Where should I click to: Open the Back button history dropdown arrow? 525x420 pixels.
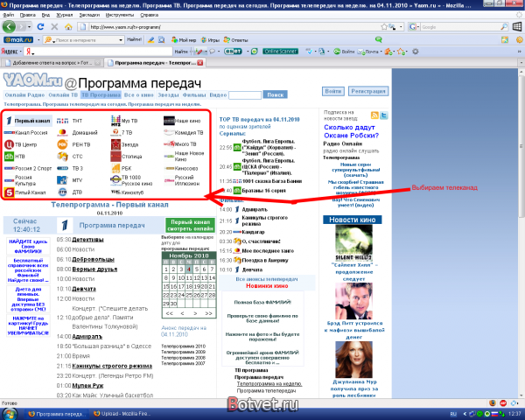[30, 27]
